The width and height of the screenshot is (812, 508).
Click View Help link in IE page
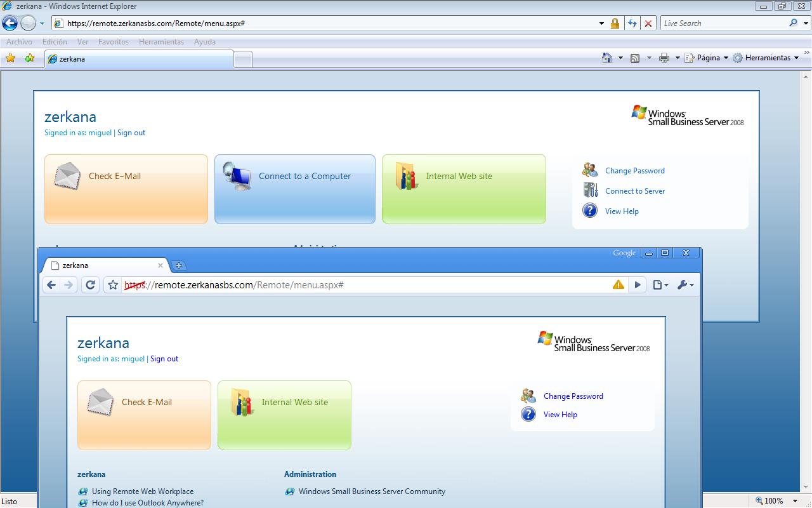[622, 211]
